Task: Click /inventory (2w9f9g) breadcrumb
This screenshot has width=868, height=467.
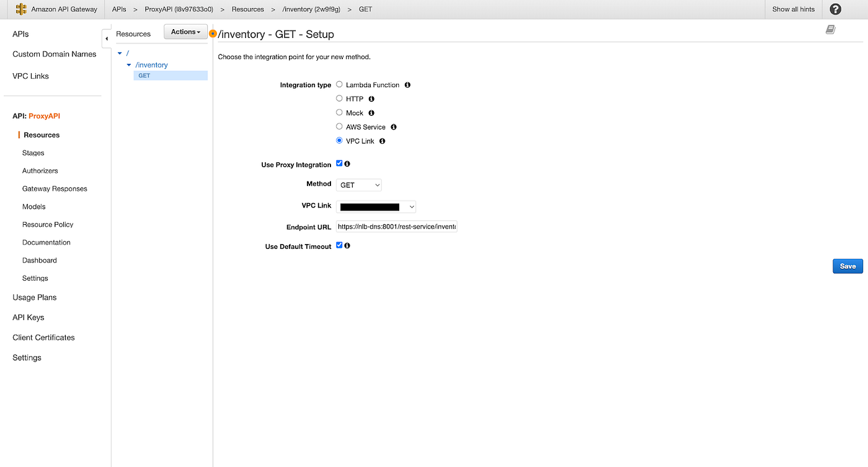Action: coord(311,9)
